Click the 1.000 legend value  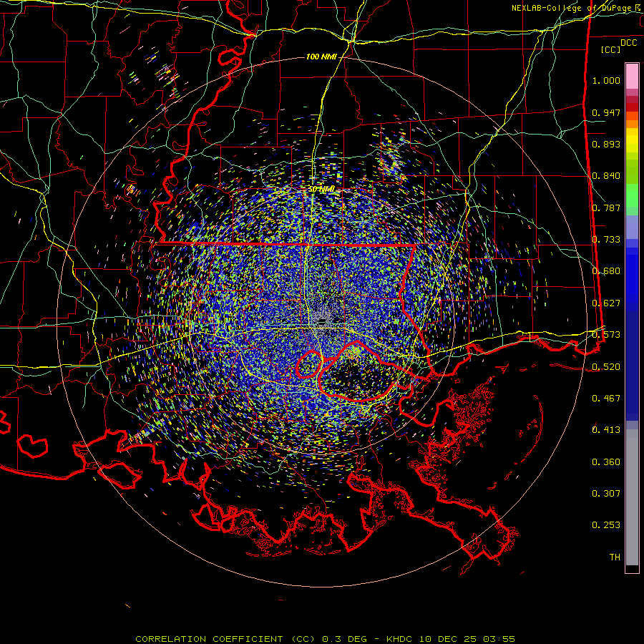pos(606,80)
